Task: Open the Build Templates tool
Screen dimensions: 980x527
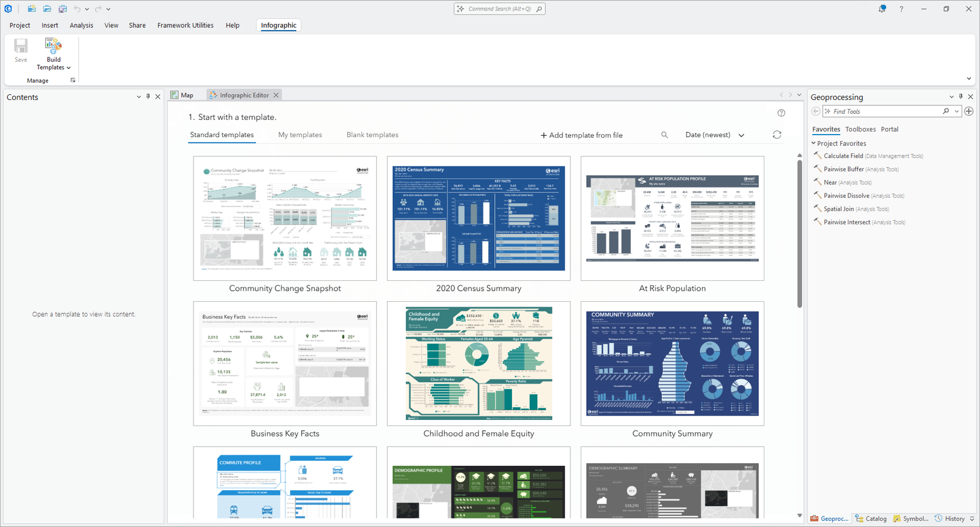Action: click(53, 54)
